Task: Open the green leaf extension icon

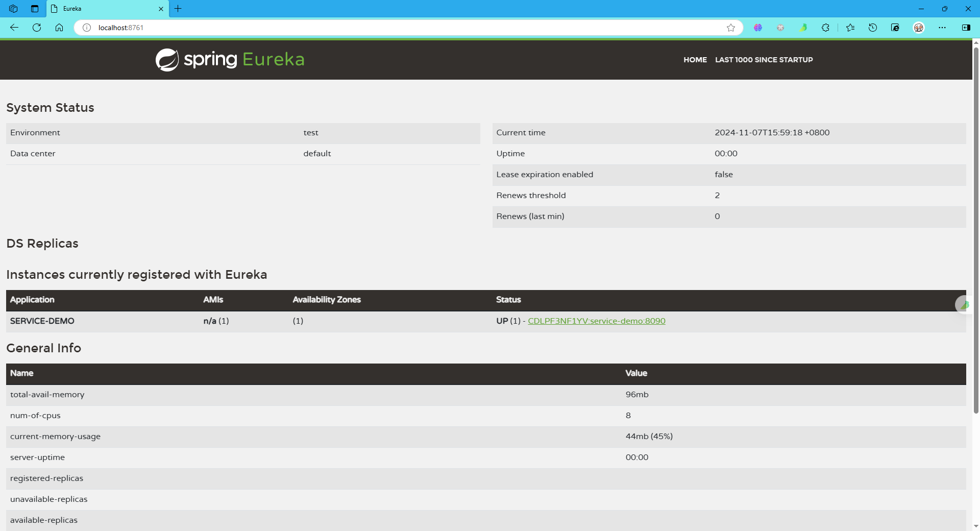Action: pos(803,28)
